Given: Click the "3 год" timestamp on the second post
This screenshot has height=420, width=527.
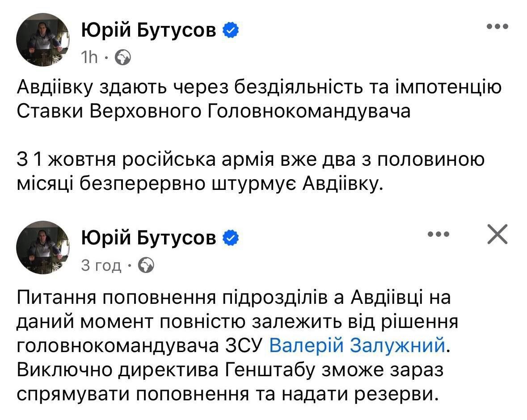Looking at the screenshot, I should [101, 266].
